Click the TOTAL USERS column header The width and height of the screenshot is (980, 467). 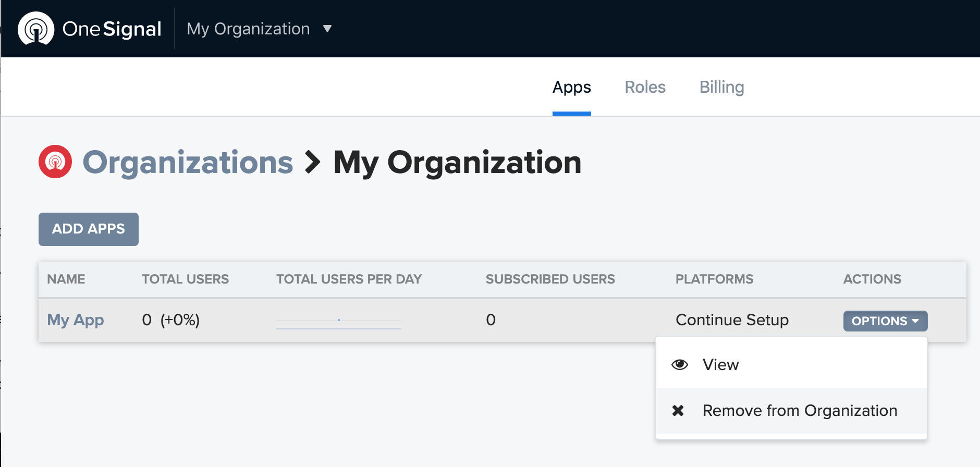pos(185,279)
